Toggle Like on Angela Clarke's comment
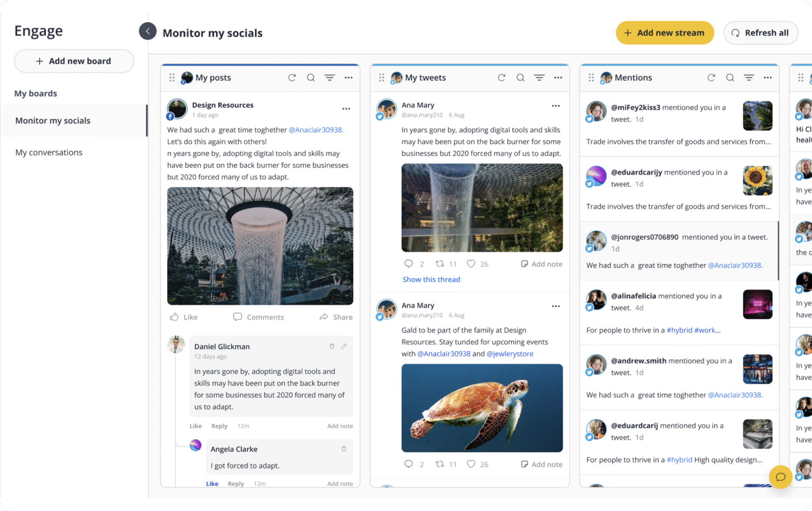This screenshot has height=511, width=812. (212, 483)
